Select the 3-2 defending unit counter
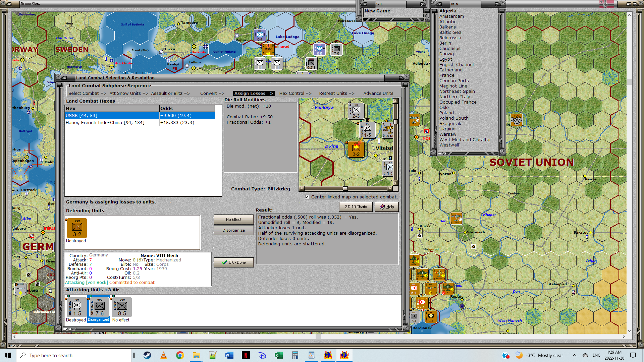 (77, 228)
